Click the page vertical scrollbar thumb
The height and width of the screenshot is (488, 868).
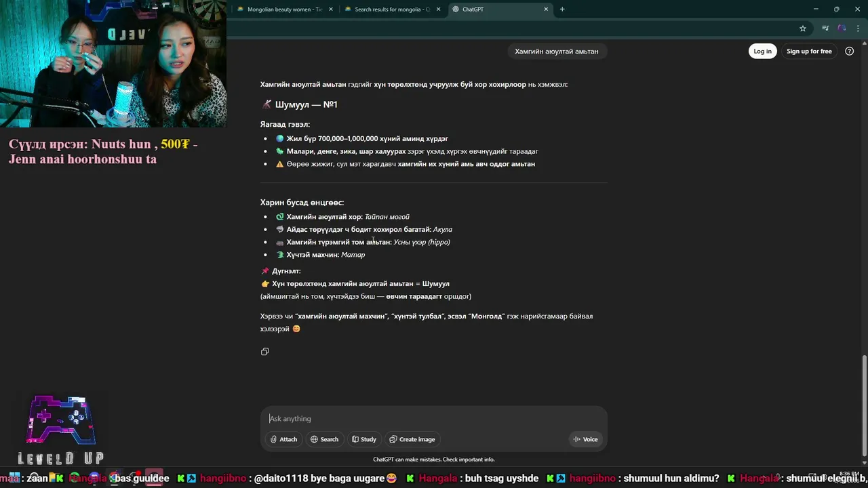864,405
